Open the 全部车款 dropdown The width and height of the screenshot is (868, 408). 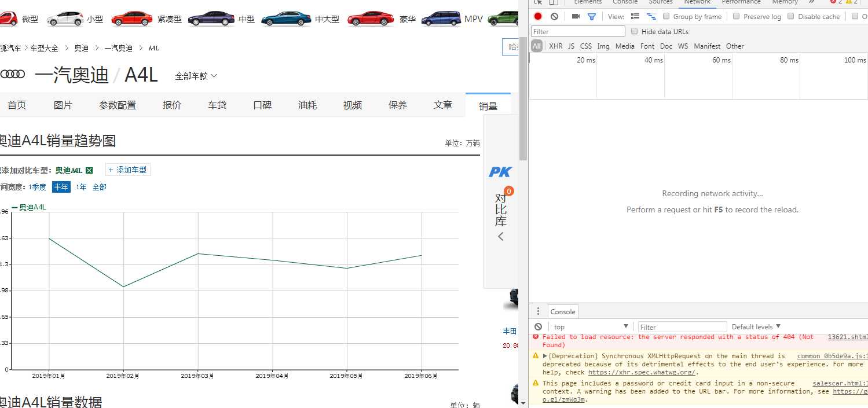click(196, 76)
